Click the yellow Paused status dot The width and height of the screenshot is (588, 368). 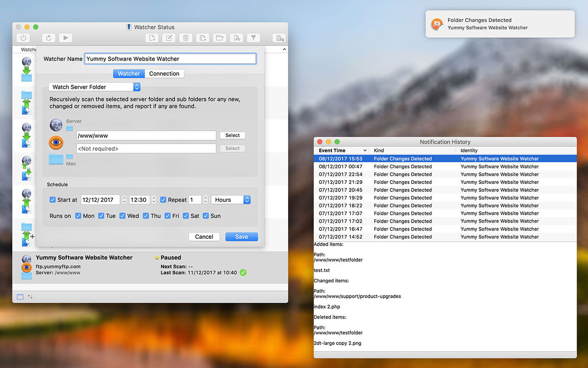[x=157, y=258]
